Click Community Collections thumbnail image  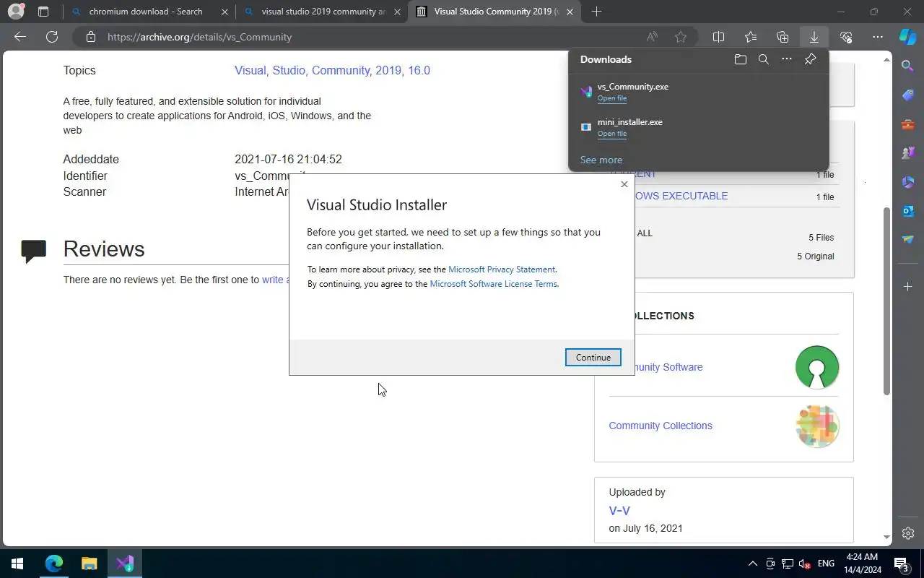pyautogui.click(x=817, y=426)
